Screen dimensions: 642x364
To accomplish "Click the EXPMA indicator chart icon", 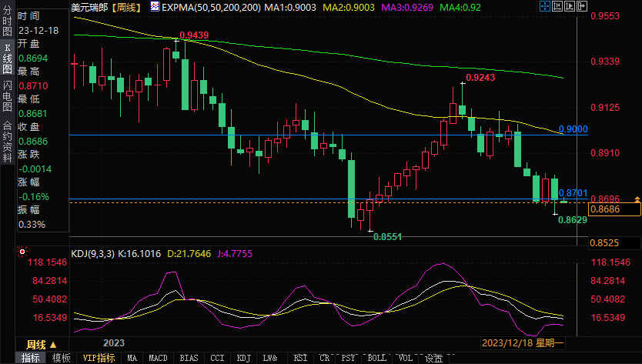I will (x=155, y=7).
